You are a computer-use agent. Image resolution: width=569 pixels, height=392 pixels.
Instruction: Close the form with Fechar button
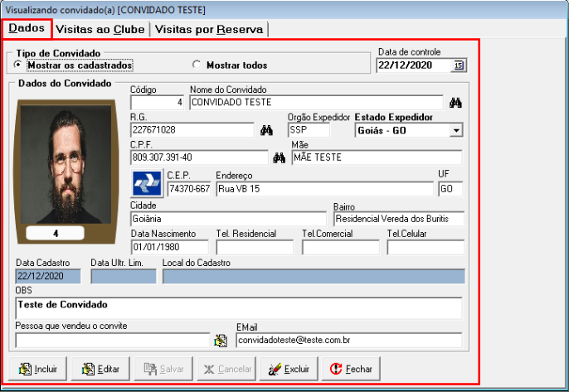click(x=350, y=369)
